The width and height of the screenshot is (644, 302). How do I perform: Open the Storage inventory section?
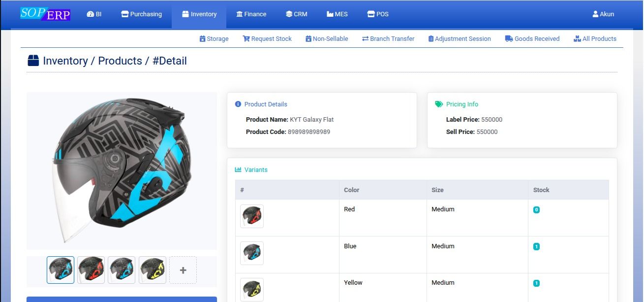tap(214, 38)
